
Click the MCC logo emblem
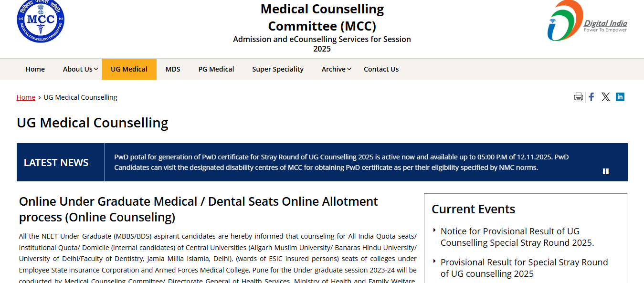40,21
